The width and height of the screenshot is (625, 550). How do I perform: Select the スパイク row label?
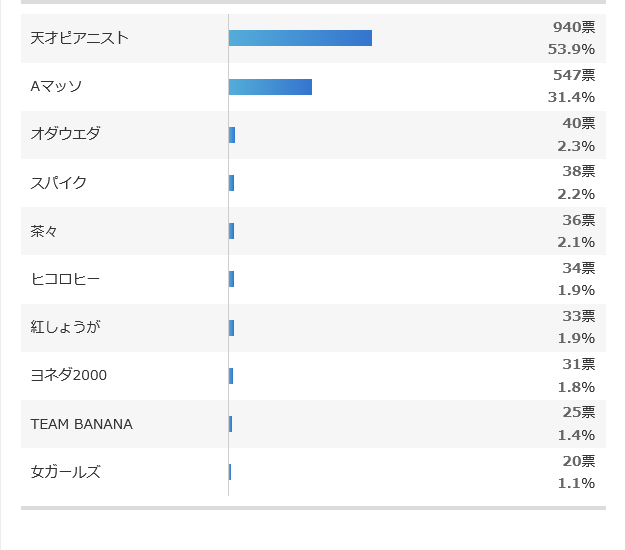click(x=59, y=183)
